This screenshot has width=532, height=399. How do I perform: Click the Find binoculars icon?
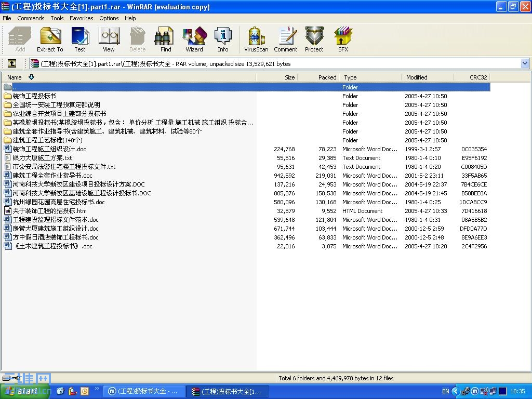pos(165,36)
